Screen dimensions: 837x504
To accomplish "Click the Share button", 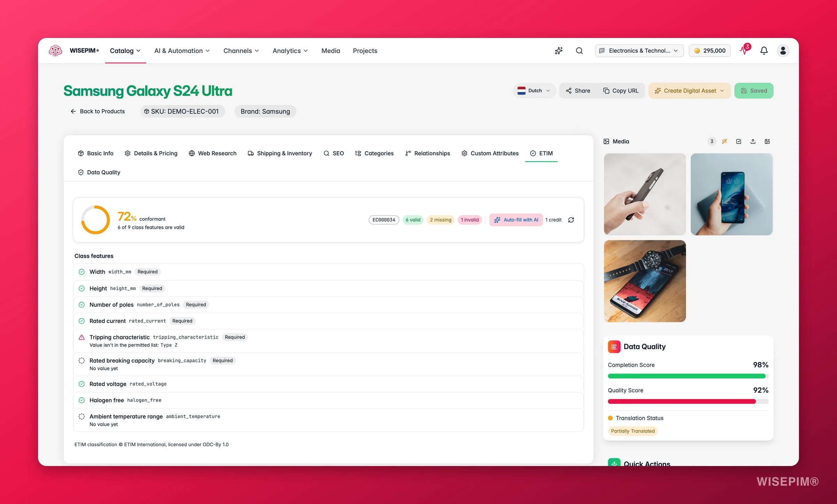I will [578, 91].
